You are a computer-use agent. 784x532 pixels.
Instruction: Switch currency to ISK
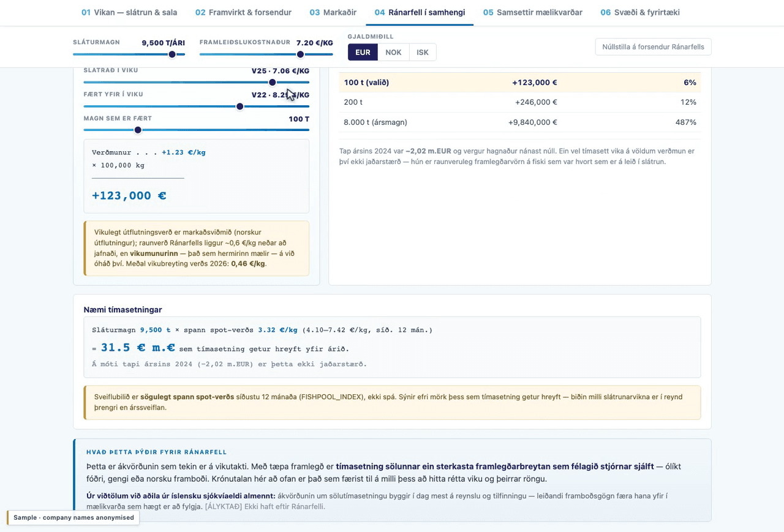[x=423, y=52]
